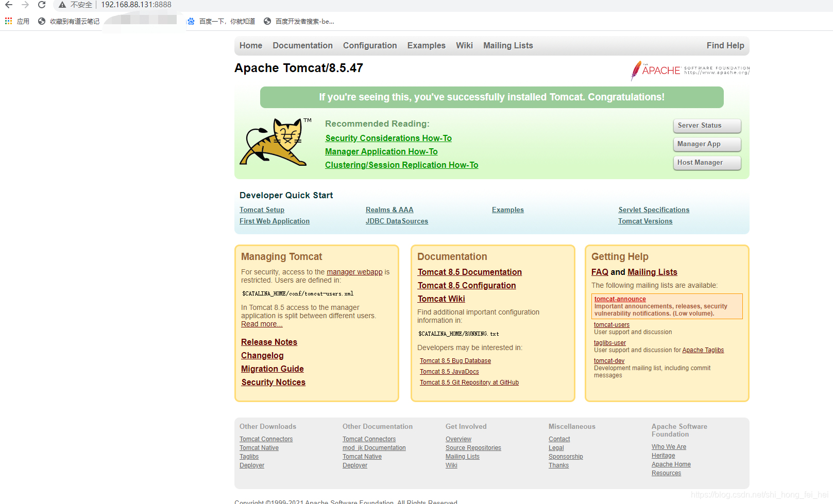
Task: Open the Changelog link
Action: [x=262, y=355]
